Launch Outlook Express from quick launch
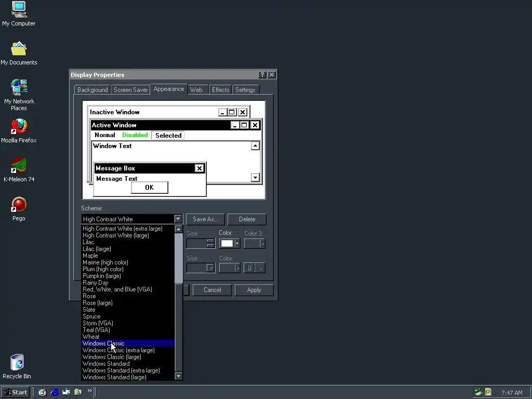Viewport: 532px width, 399px height. click(66, 392)
